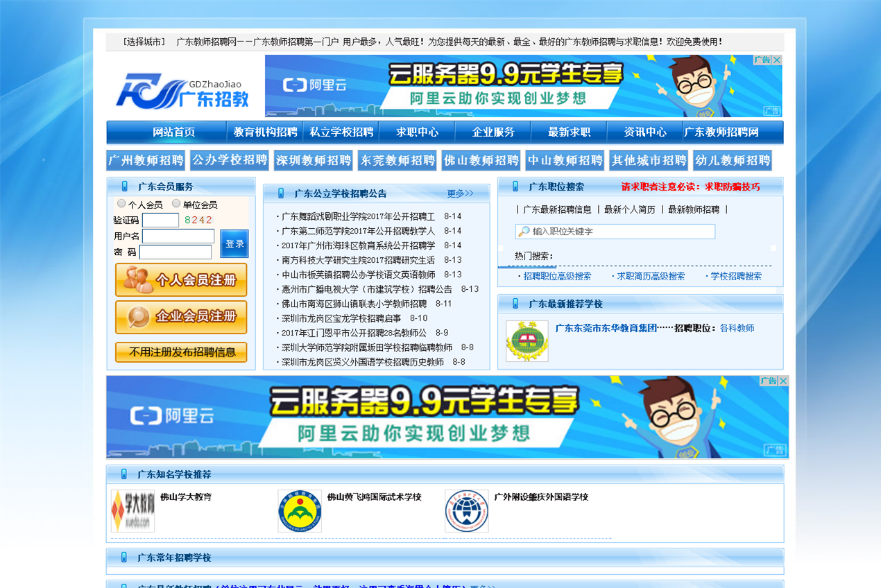Click the GDZhaoJiao 广东招教 site logo
881x588 pixels.
click(182, 90)
